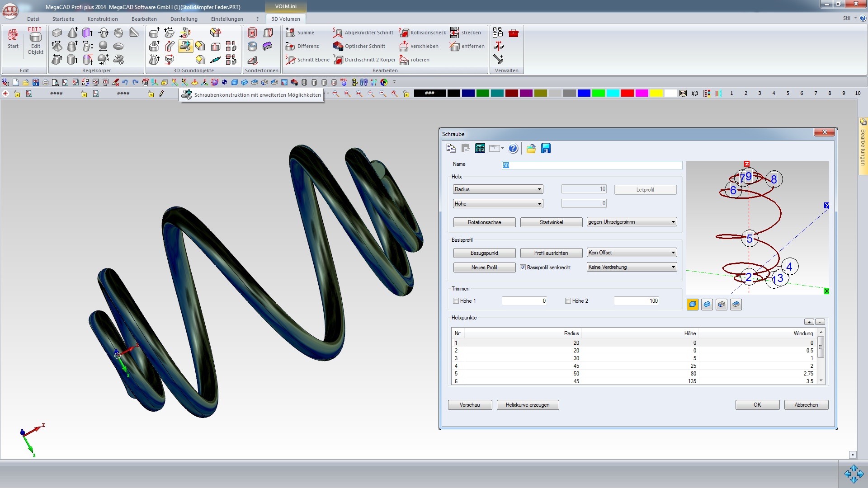This screenshot has height=488, width=868.
Task: Uncheck the Basisprofil senkrecht checkbox
Action: (523, 267)
